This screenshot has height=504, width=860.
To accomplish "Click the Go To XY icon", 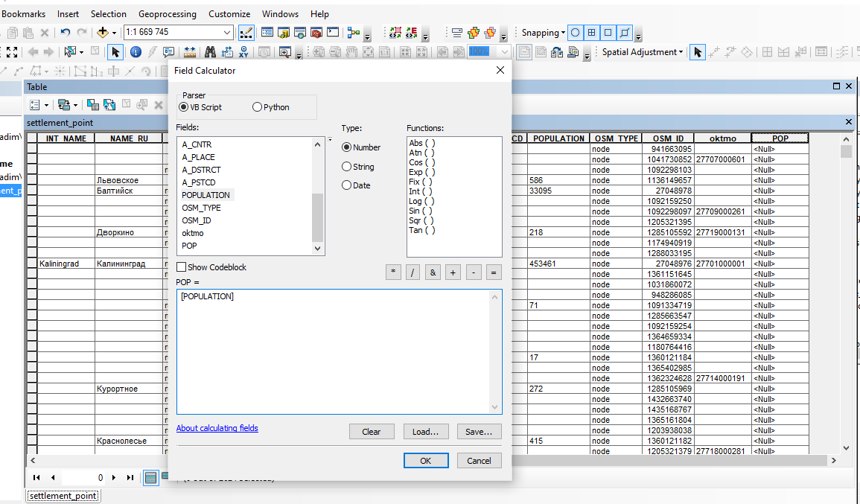I will (x=244, y=52).
